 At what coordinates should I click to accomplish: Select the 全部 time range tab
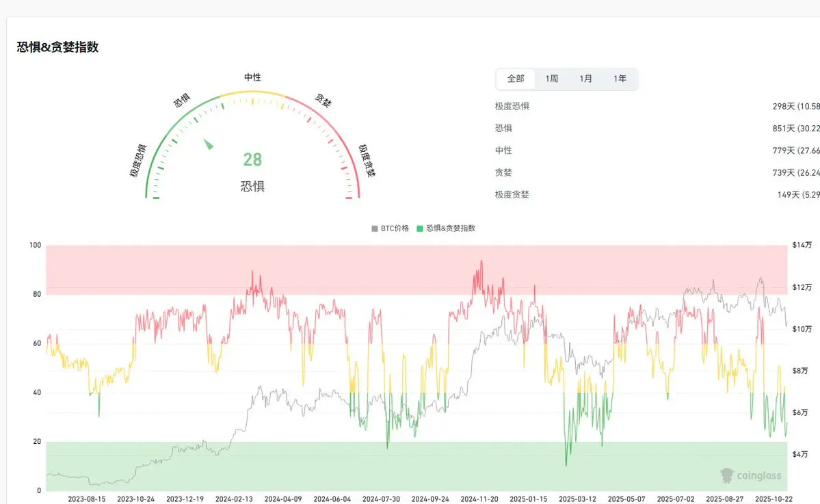pyautogui.click(x=515, y=79)
